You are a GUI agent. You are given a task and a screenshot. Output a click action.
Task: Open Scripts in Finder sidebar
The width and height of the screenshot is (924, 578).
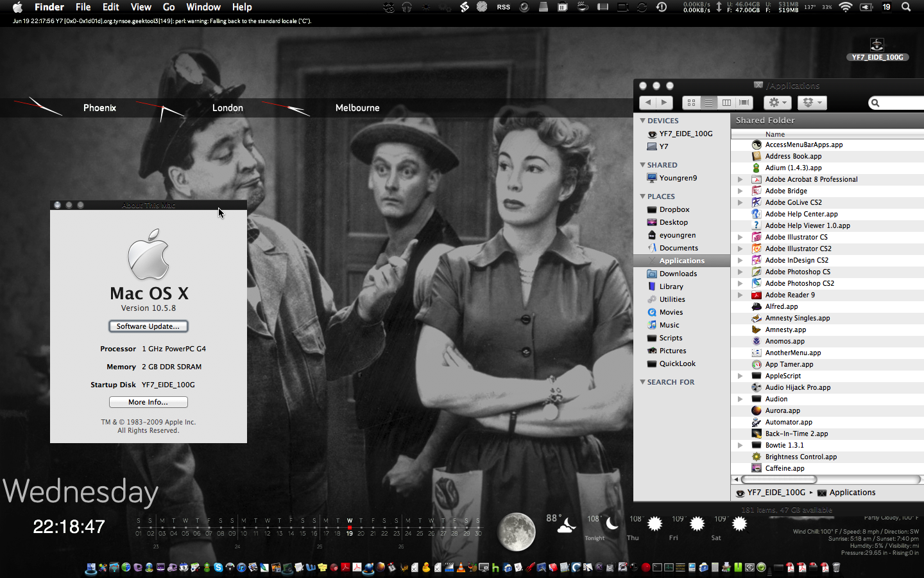pos(681,338)
